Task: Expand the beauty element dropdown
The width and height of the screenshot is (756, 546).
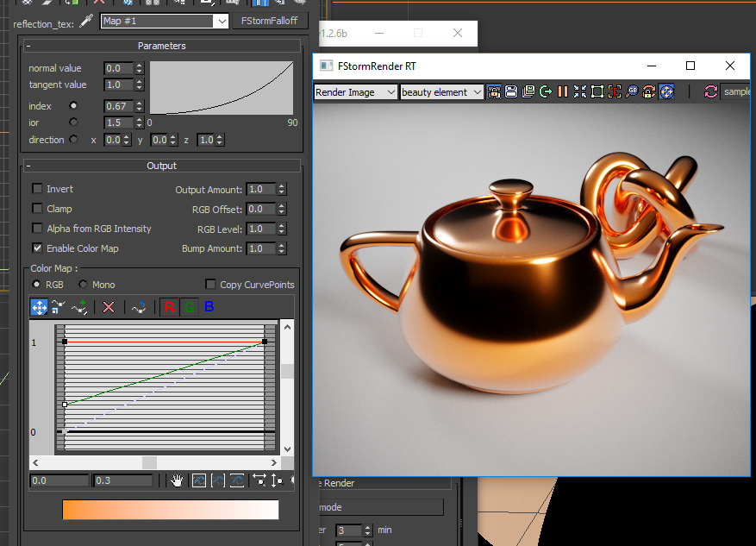Action: pos(441,92)
